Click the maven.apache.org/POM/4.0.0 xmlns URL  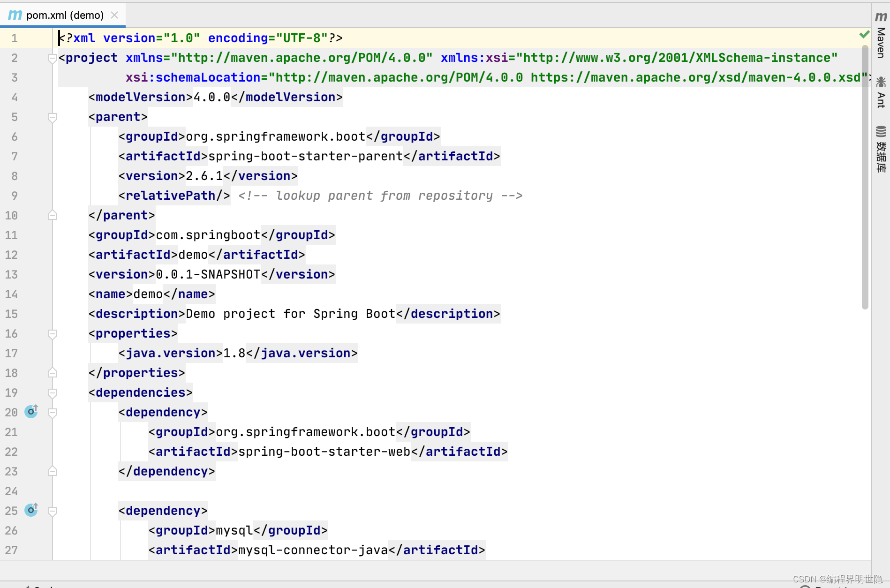pyautogui.click(x=302, y=58)
